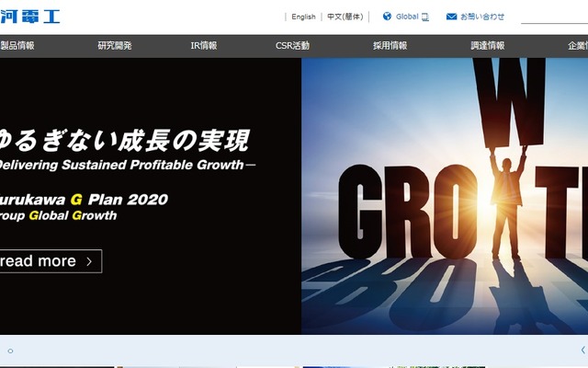The height and width of the screenshot is (368, 588).
Task: Click the search input field
Action: (554, 17)
